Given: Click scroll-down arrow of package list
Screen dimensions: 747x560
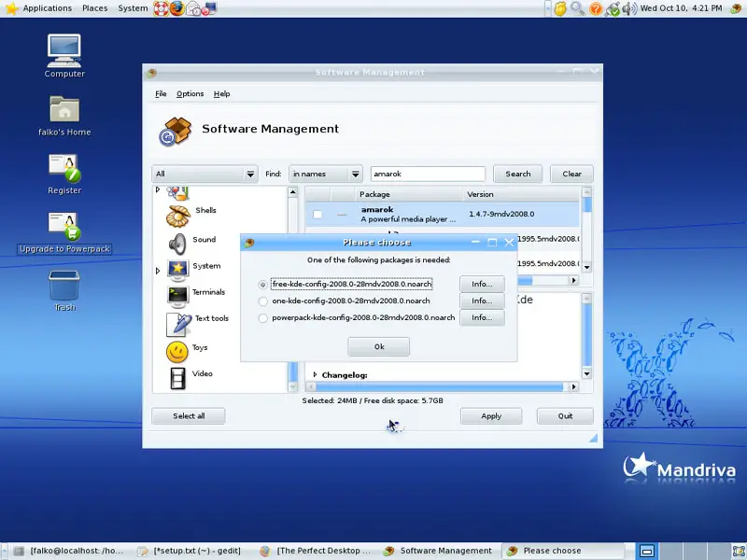Looking at the screenshot, I should (x=587, y=267).
